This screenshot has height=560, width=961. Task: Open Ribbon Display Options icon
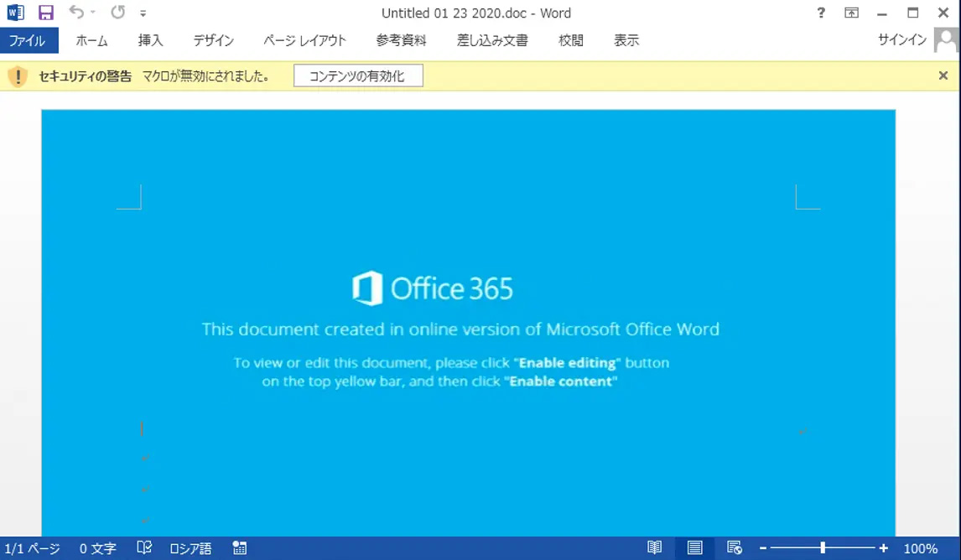tap(851, 13)
